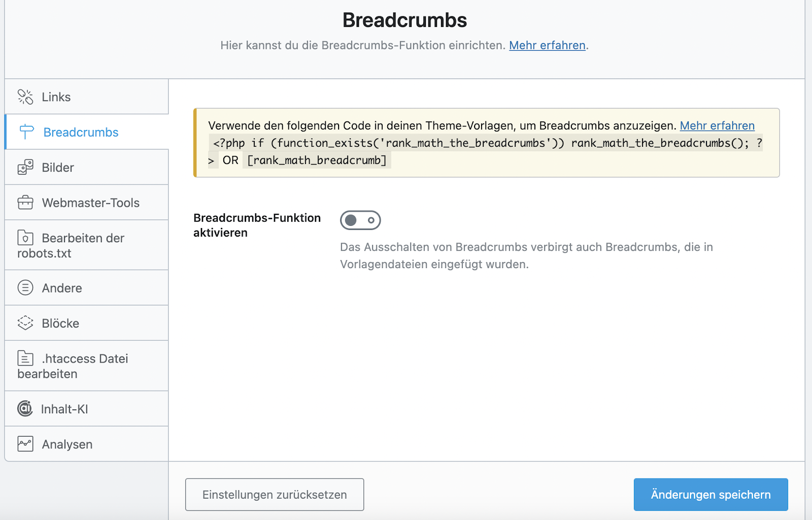Follow Mehr erfahren link in the code notice
The width and height of the screenshot is (812, 520).
tap(717, 125)
